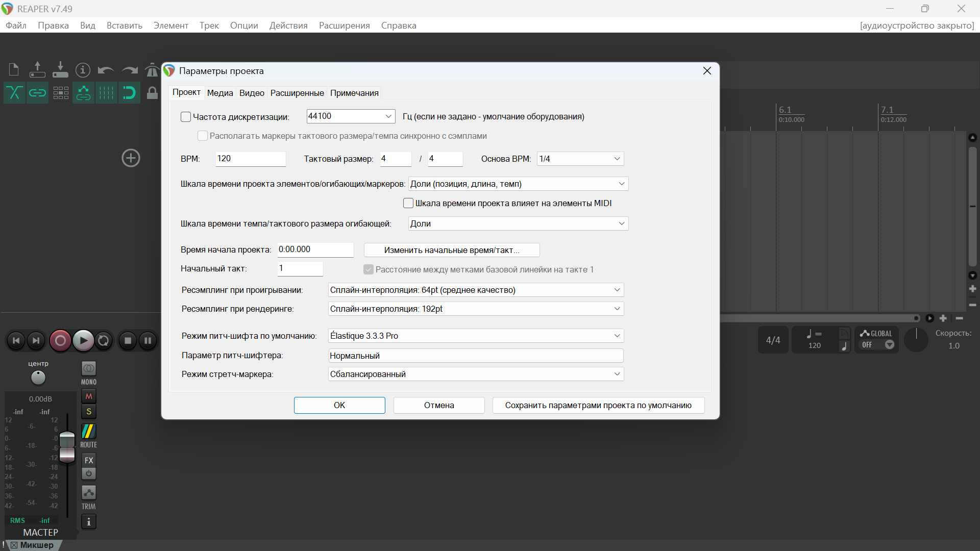The height and width of the screenshot is (551, 980).
Task: Click the record button in transport
Action: [60, 341]
